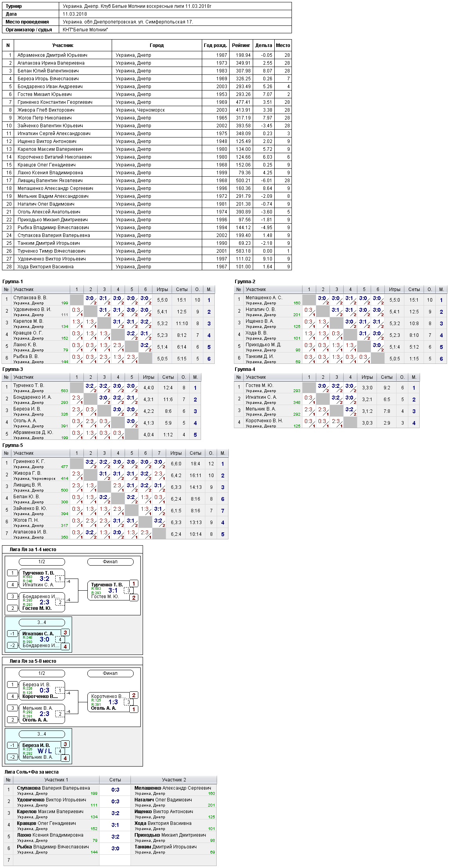This screenshot has height=868, width=451.
Task: Select Ливщиц Валентин Яковлевич row
Action: (x=147, y=181)
